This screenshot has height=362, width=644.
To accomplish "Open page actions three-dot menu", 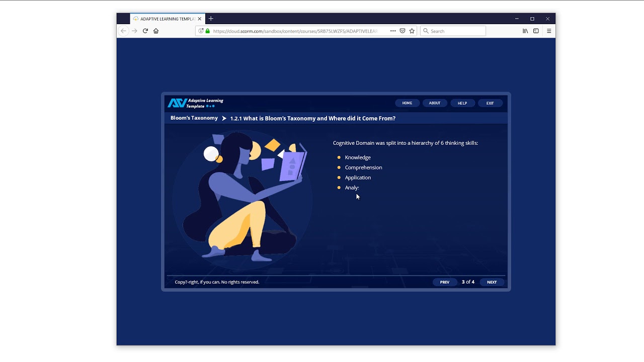I will [393, 31].
